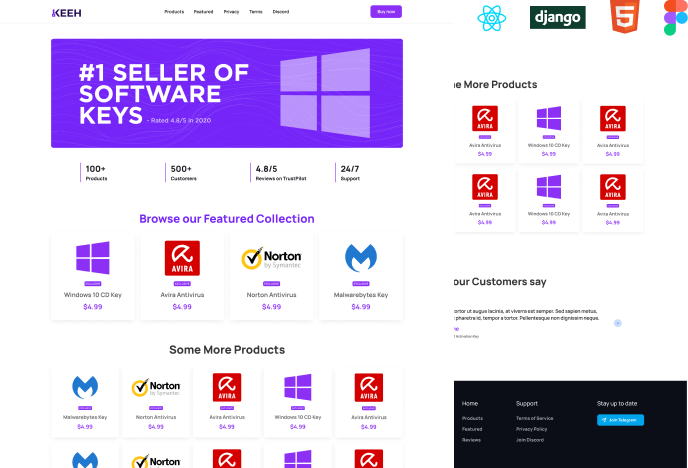Select 'Norton Antivirus' title in Featured Collection
Screen dimensions: 688x468
271,295
